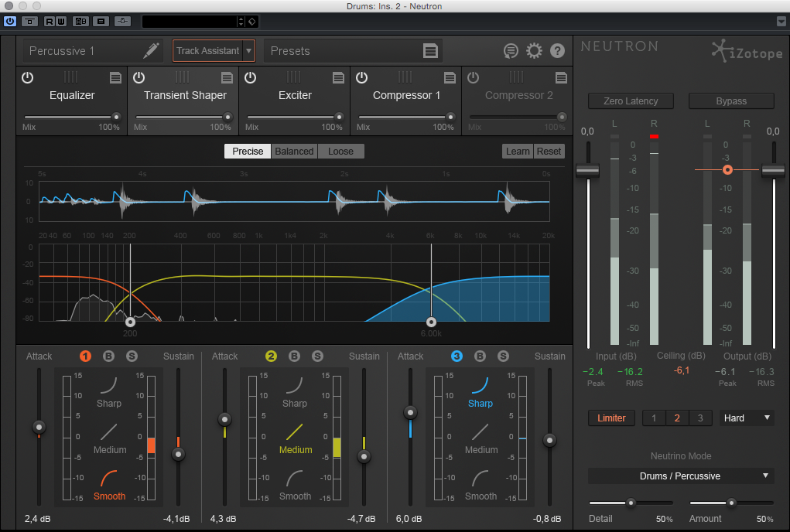Click the Amount slider handle
Screen dimensions: 790x532
(731, 503)
